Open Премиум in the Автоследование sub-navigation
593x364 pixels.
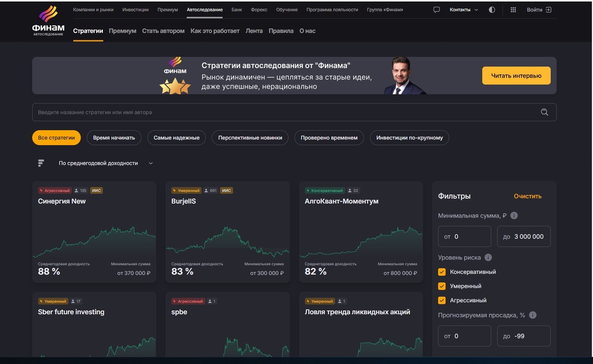click(x=123, y=31)
